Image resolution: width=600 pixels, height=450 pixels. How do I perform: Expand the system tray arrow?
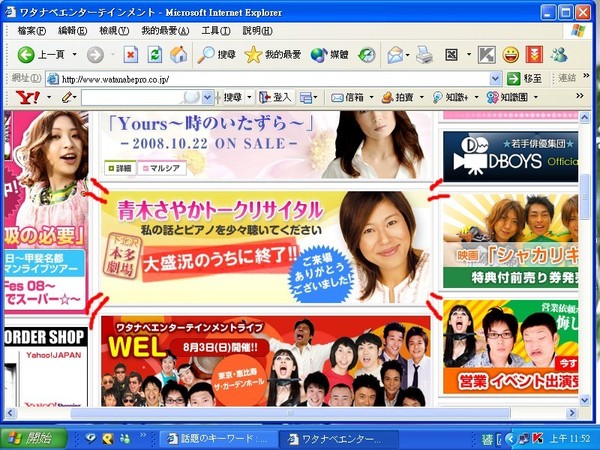[510, 439]
